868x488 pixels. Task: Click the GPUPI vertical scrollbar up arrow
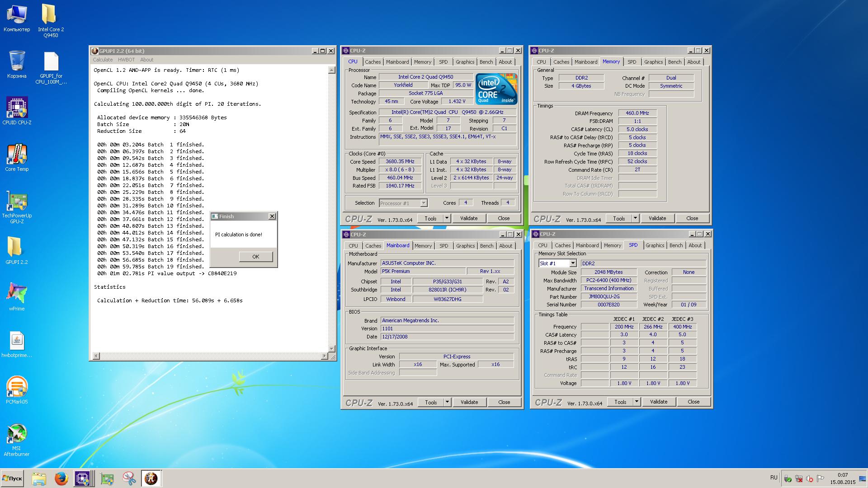click(332, 70)
